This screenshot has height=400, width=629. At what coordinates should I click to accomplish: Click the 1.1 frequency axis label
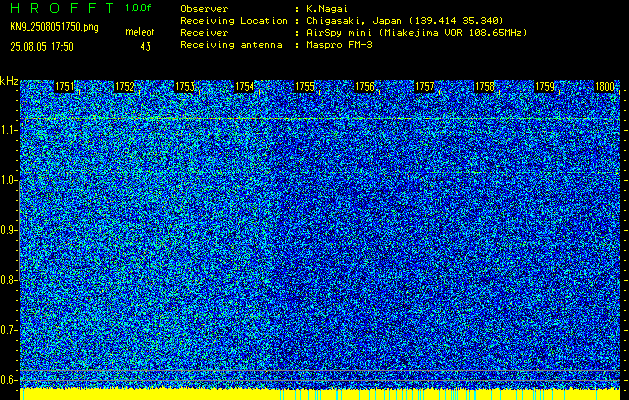[8, 130]
